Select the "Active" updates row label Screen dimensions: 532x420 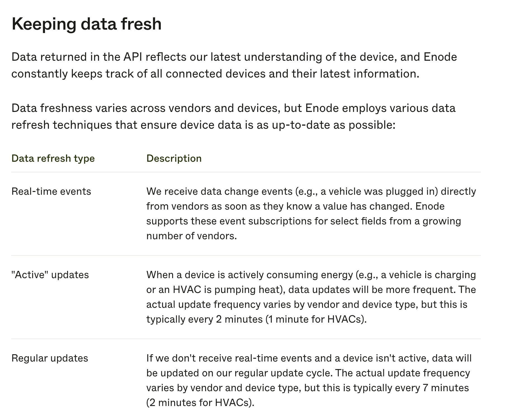pos(50,275)
